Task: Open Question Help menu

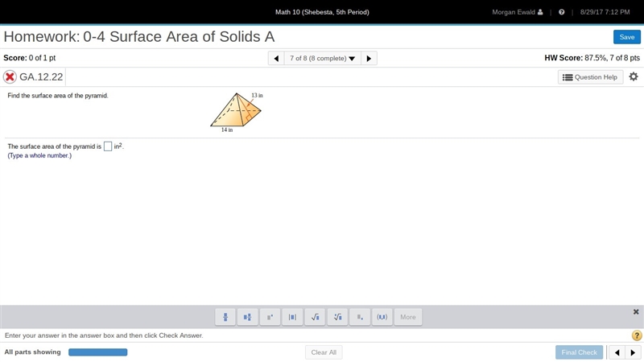Action: pyautogui.click(x=590, y=77)
